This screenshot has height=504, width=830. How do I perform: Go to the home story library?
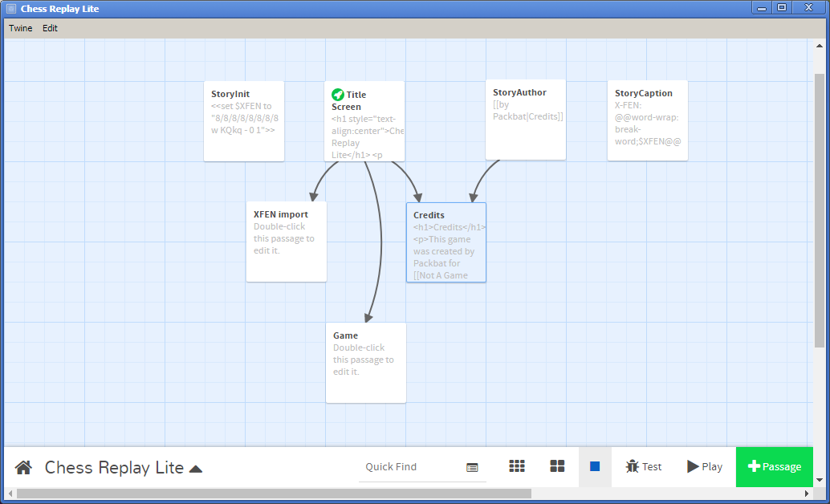[23, 467]
